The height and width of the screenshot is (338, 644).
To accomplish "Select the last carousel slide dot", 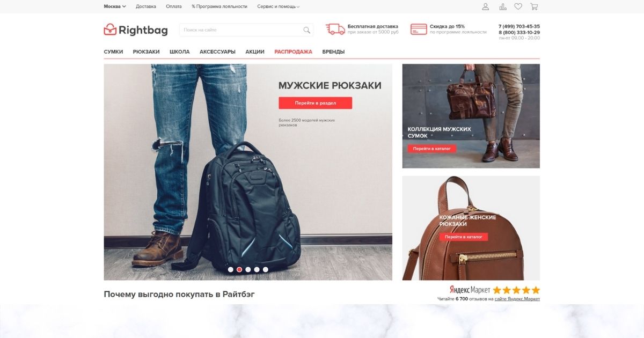I will [x=266, y=269].
